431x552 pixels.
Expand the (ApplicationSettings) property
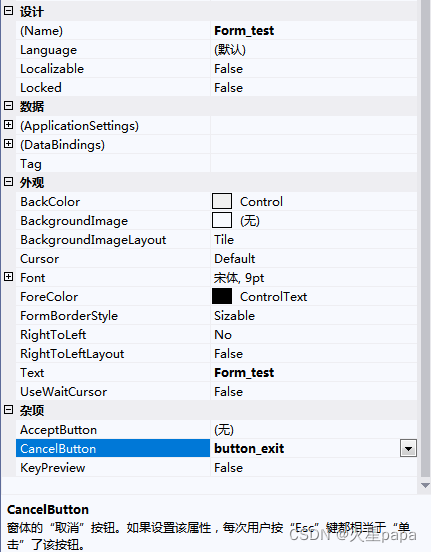point(8,125)
